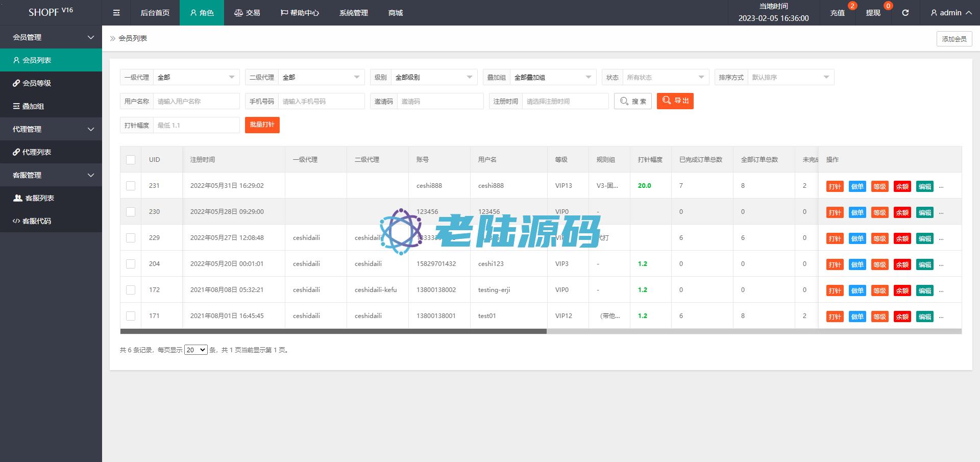Expand the 状态 status dropdown
The height and width of the screenshot is (462, 980).
[x=665, y=78]
